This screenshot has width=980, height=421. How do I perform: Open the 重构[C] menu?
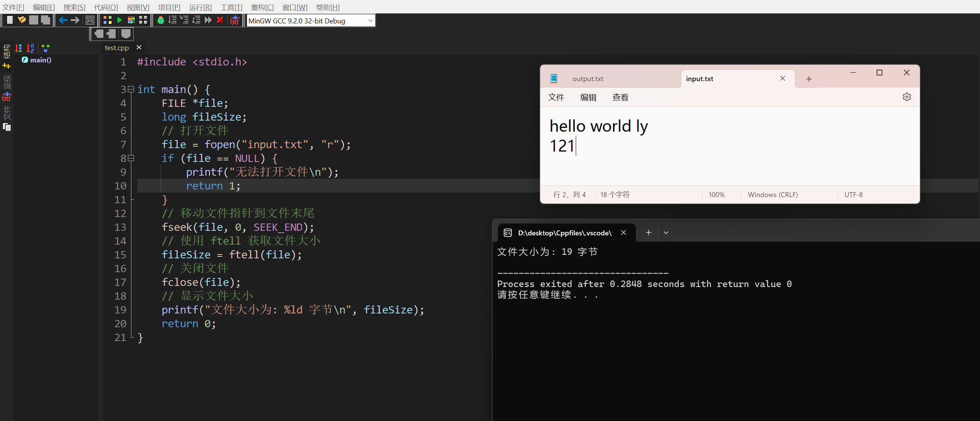pos(262,7)
